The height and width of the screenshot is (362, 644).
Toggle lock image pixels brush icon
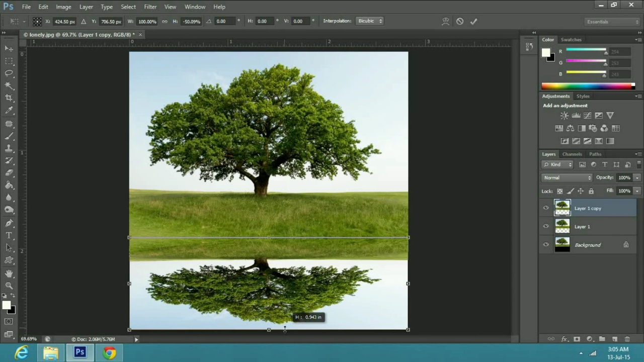(x=570, y=191)
